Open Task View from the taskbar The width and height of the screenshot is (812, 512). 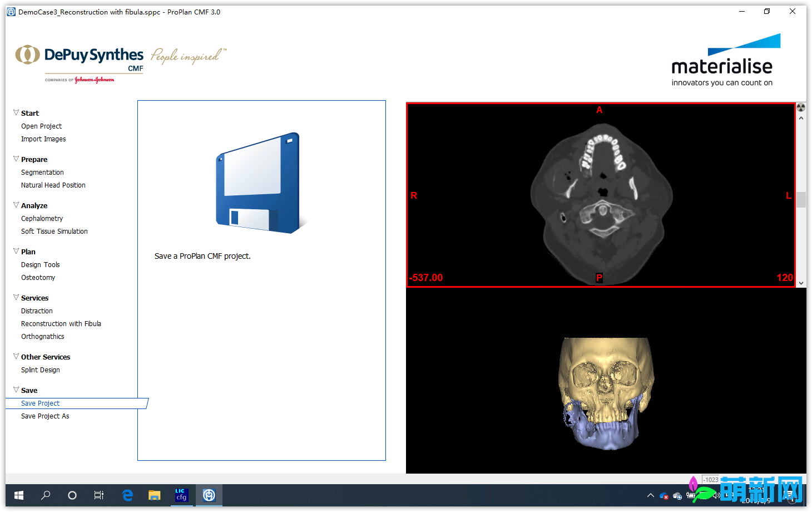pos(98,495)
